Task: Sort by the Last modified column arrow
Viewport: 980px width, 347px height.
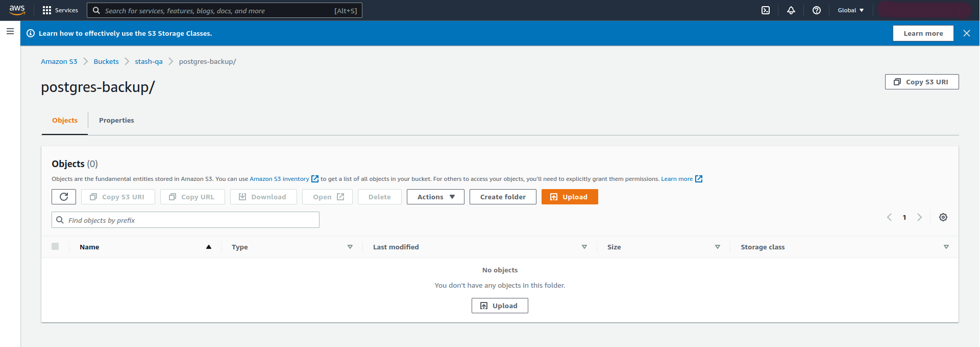Action: point(584,247)
